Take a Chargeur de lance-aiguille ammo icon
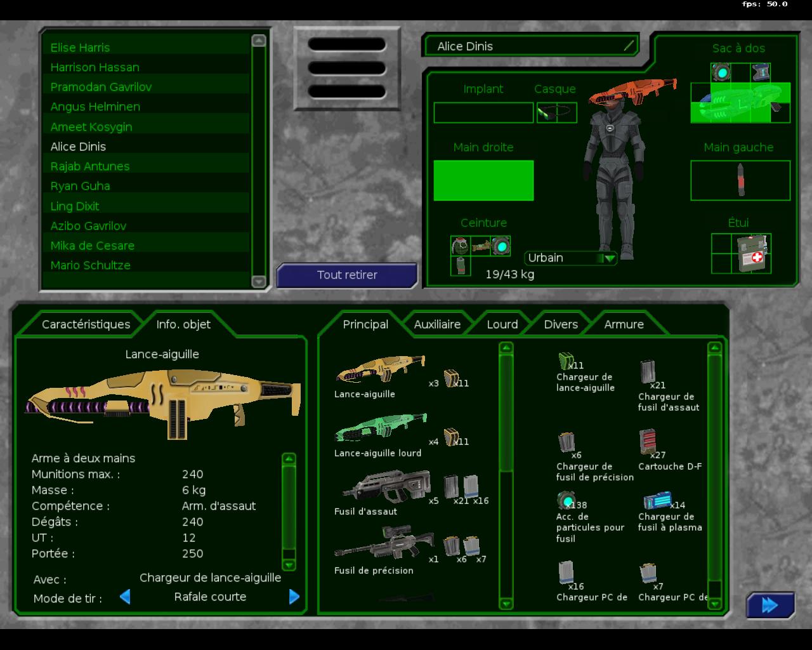812x650 pixels. point(566,361)
